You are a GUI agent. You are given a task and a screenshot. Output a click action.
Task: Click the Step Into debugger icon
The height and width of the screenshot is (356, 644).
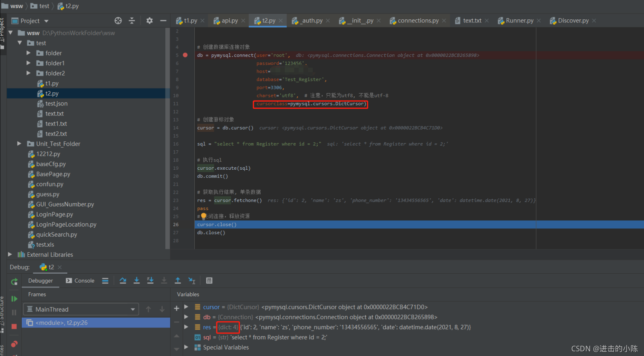(x=137, y=281)
